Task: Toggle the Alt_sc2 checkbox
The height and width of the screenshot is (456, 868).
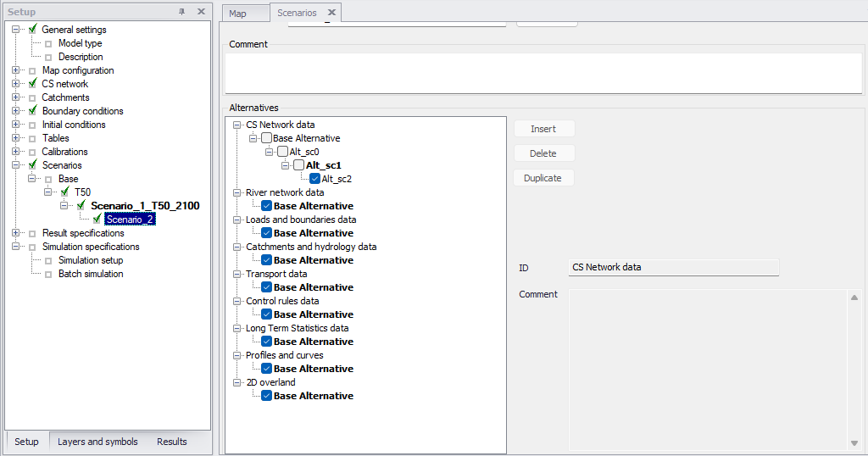Action: pyautogui.click(x=315, y=179)
